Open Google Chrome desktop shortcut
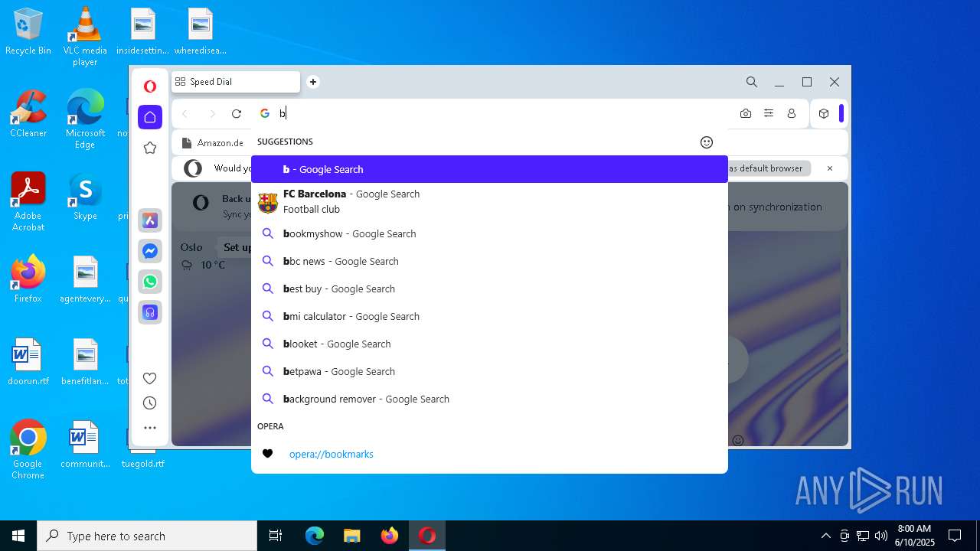980x551 pixels. [x=28, y=450]
